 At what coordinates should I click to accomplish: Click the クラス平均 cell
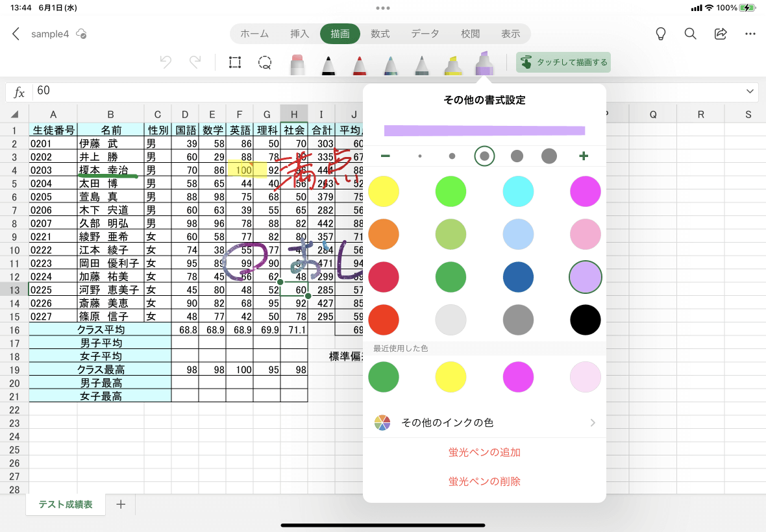[100, 330]
